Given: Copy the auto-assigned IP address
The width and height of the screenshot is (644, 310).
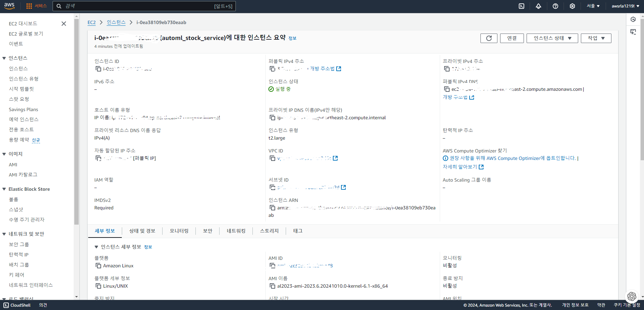Looking at the screenshot, I should [98, 158].
